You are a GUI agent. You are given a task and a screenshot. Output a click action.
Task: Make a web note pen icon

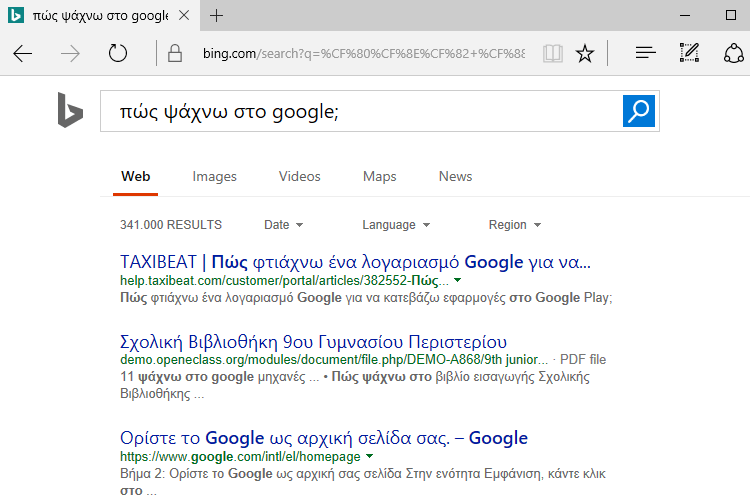(x=689, y=53)
